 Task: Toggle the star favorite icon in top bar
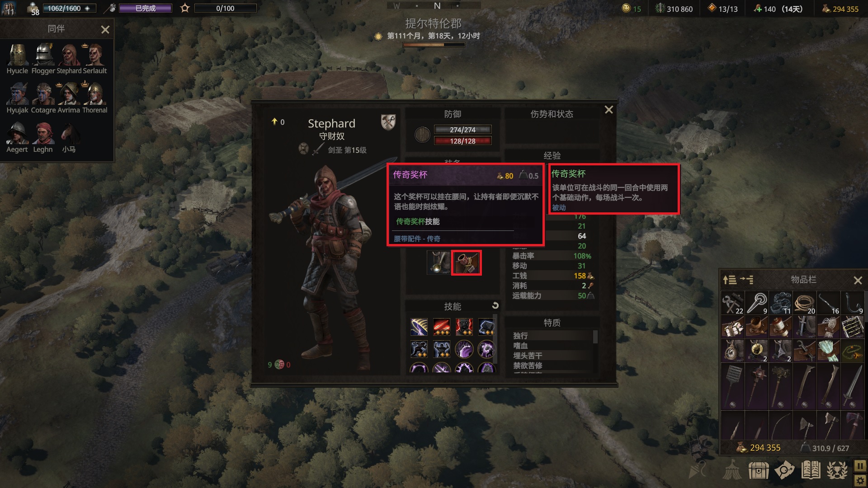[185, 8]
